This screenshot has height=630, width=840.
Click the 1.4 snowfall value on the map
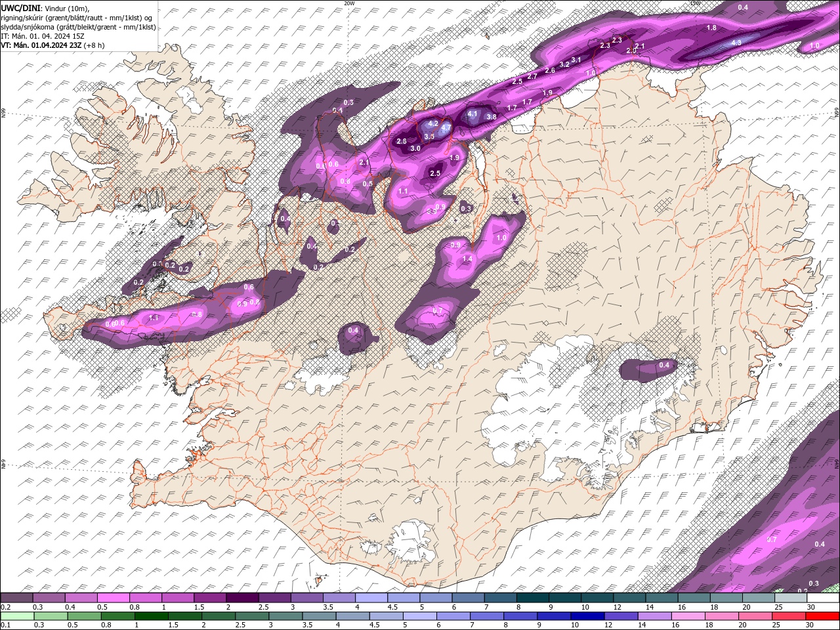468,259
